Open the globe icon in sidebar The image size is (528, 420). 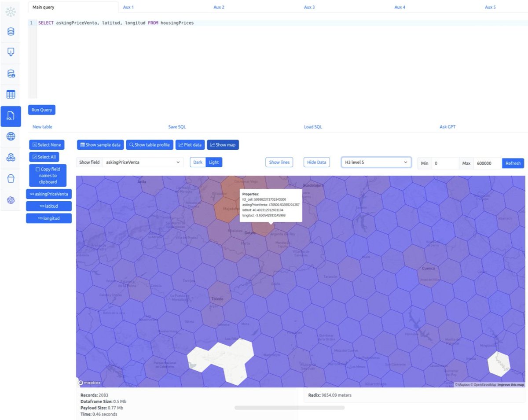11,136
